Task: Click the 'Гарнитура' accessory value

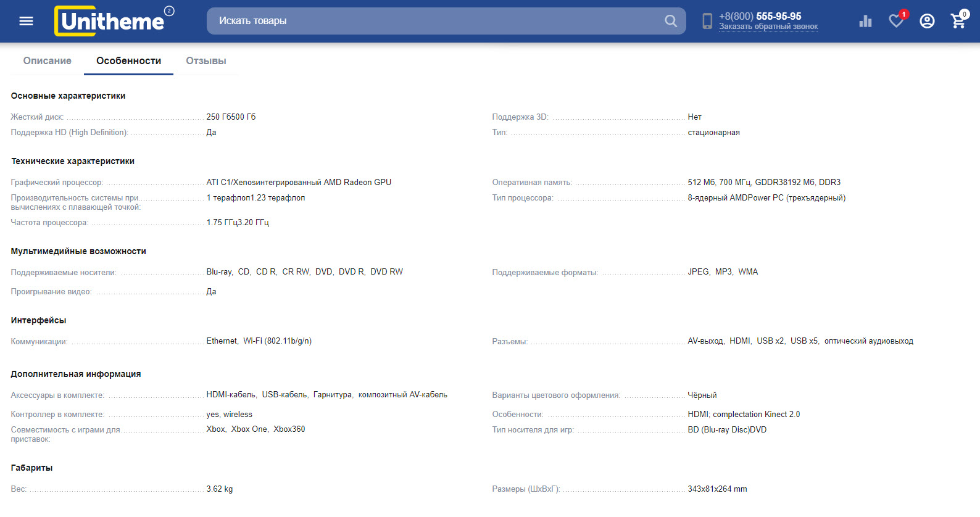Action: (333, 394)
